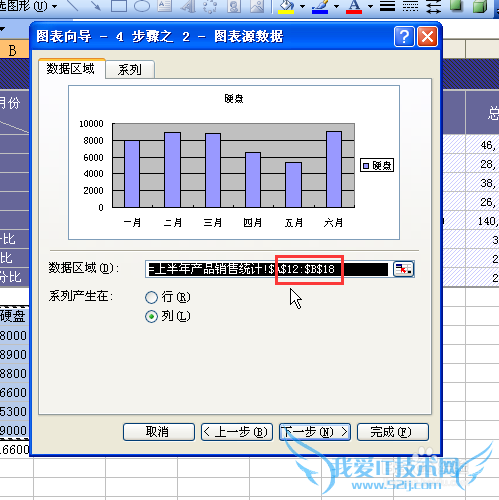Viewport: 499px width, 500px height.
Task: Expand Font Color dropdown arrow
Action: [x=370, y=6]
